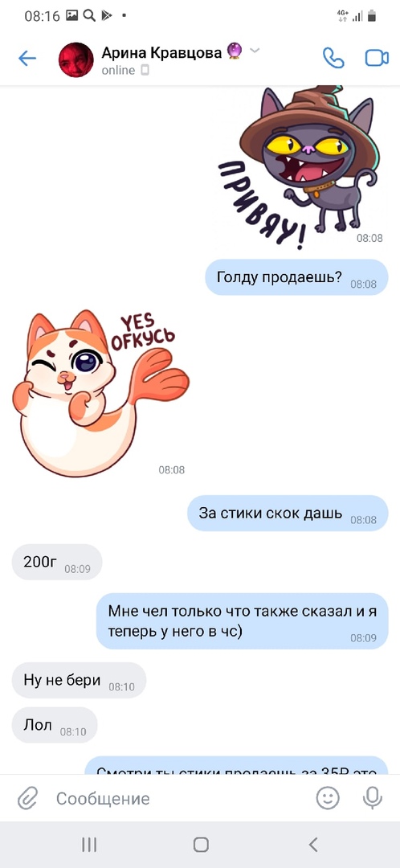
Task: Select the За стики скок дашь message
Action: point(288,513)
